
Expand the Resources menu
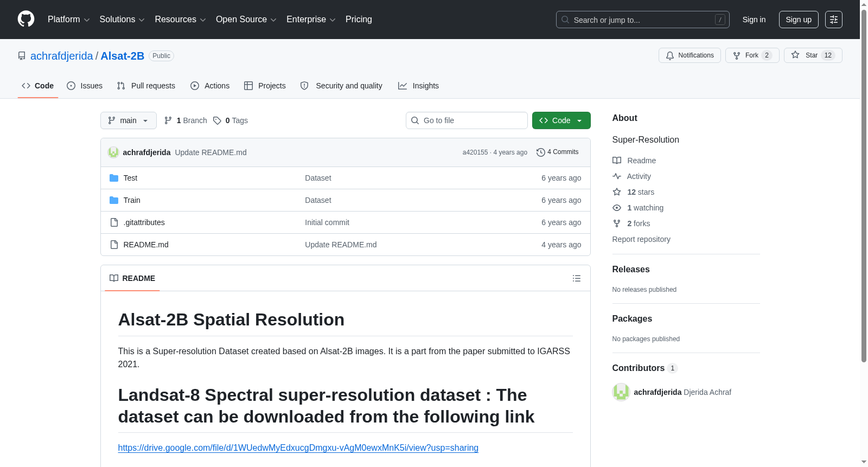point(180,20)
